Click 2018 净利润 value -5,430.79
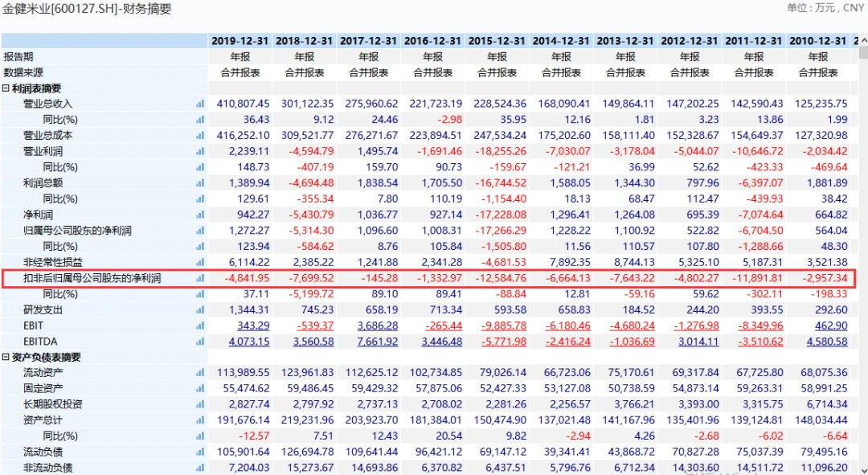 point(312,215)
